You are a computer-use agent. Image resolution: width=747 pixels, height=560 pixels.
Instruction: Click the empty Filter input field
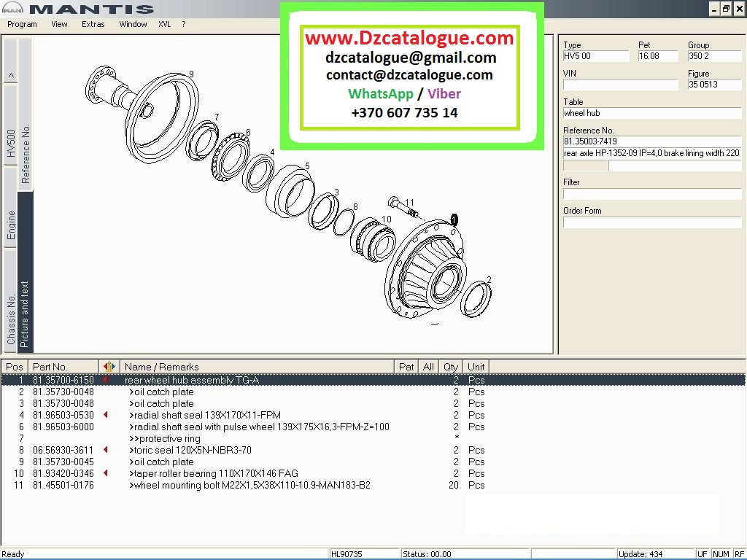point(652,194)
